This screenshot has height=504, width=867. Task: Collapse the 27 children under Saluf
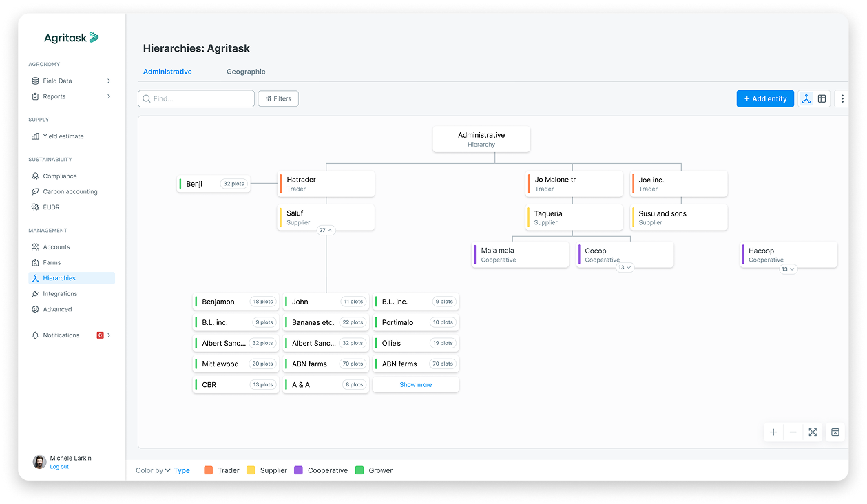[326, 231]
